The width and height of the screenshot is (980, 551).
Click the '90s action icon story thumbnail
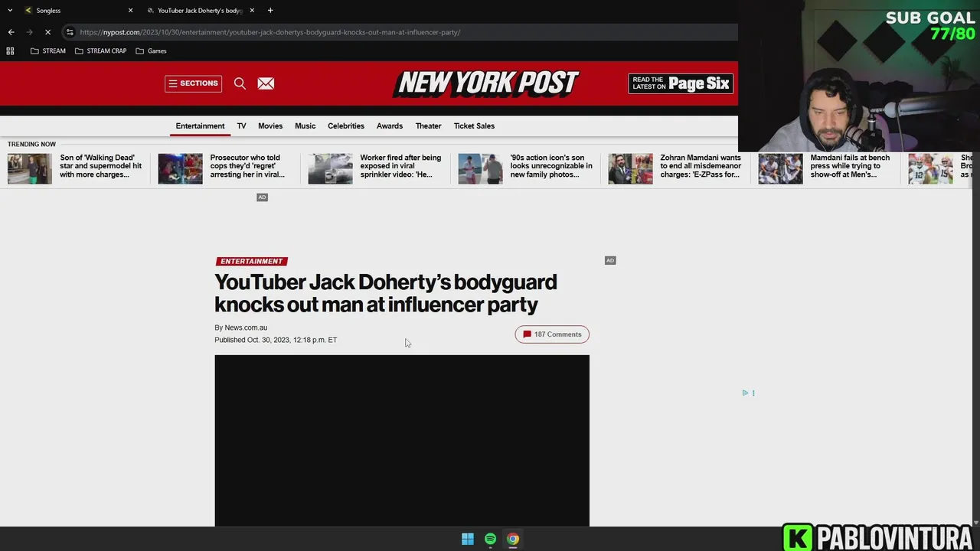(480, 169)
